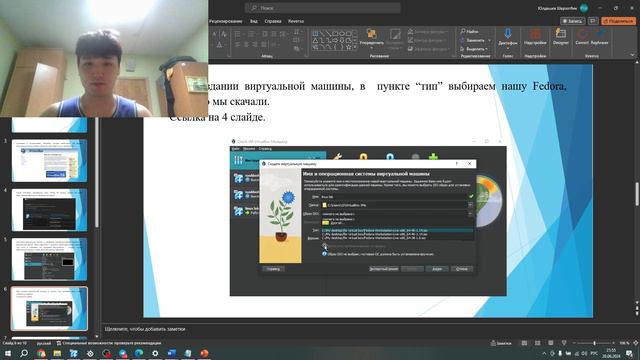
Task: Justify the paragraph text
Action: pos(264,44)
